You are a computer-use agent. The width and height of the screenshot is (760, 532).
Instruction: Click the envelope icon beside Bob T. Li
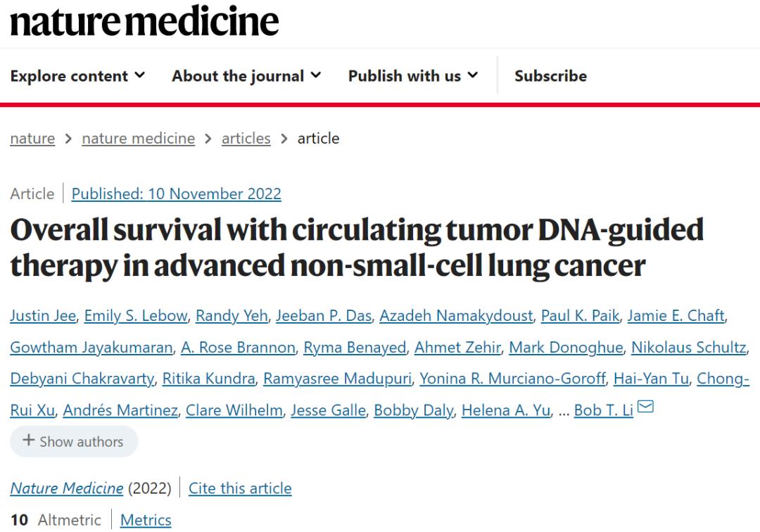coord(645,407)
